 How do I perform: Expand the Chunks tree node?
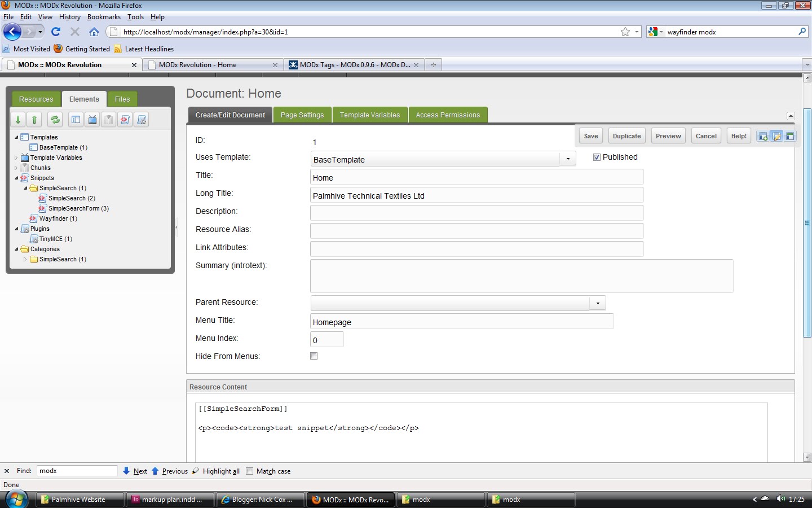click(16, 168)
